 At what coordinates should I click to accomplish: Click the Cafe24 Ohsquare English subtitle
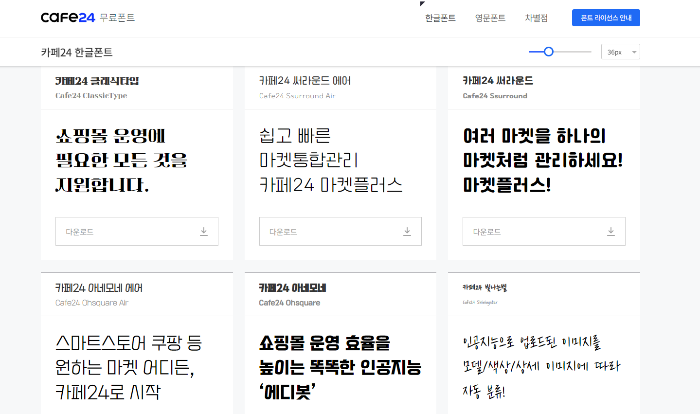[x=289, y=303]
